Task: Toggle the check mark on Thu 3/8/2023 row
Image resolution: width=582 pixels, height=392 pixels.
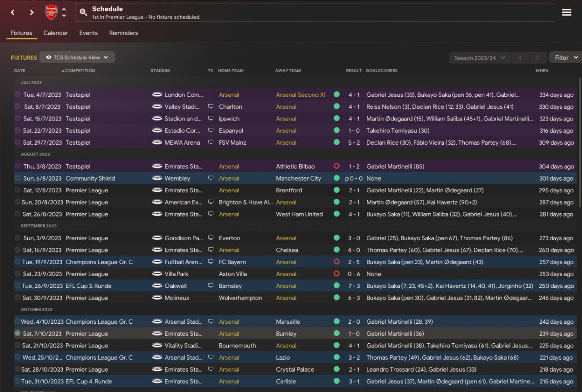Action: 18,166
